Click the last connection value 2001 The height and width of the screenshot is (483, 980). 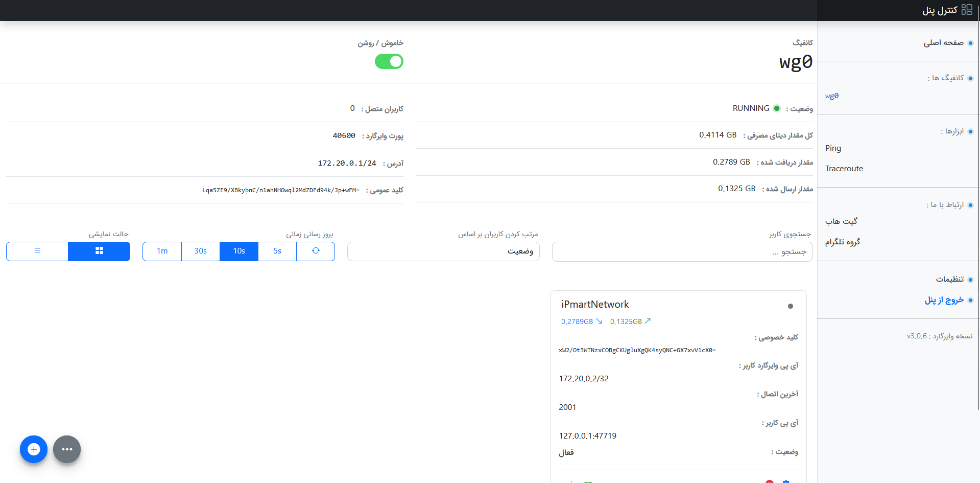pos(567,407)
